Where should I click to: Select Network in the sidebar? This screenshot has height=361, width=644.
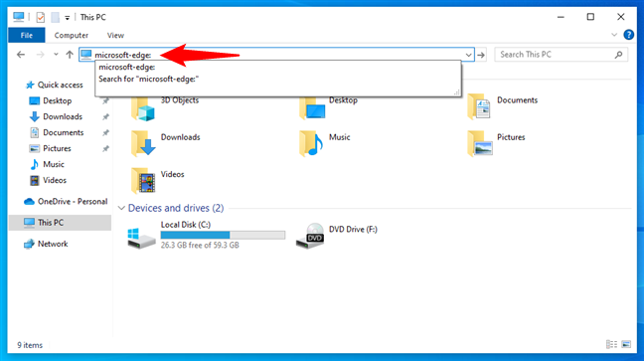pos(53,244)
